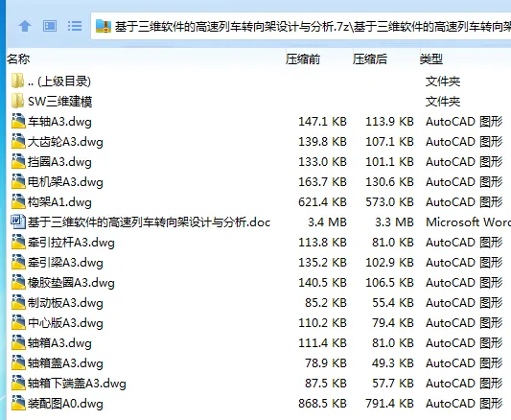Select the file 牵引拉杆A3.dwg
The width and height of the screenshot is (511, 420).
pos(71,243)
